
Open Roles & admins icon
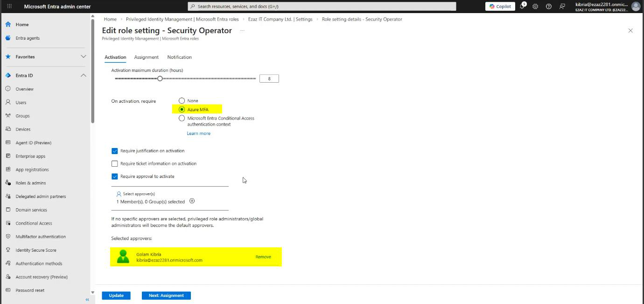(x=8, y=183)
